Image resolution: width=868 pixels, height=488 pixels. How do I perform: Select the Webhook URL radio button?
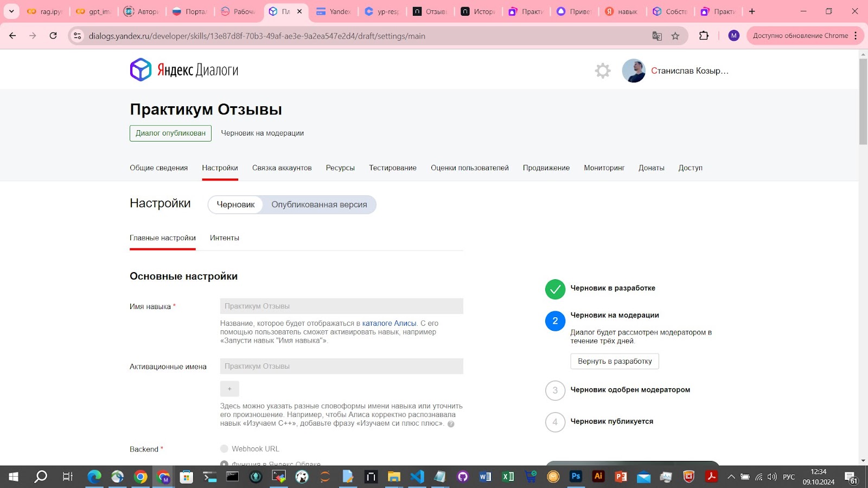tap(224, 449)
